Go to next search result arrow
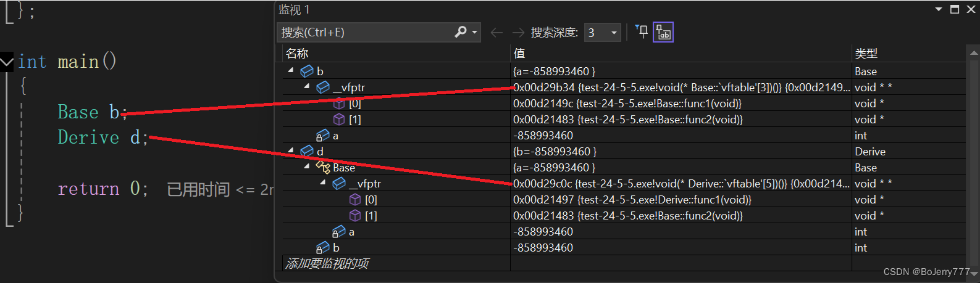980x283 pixels. 518,33
